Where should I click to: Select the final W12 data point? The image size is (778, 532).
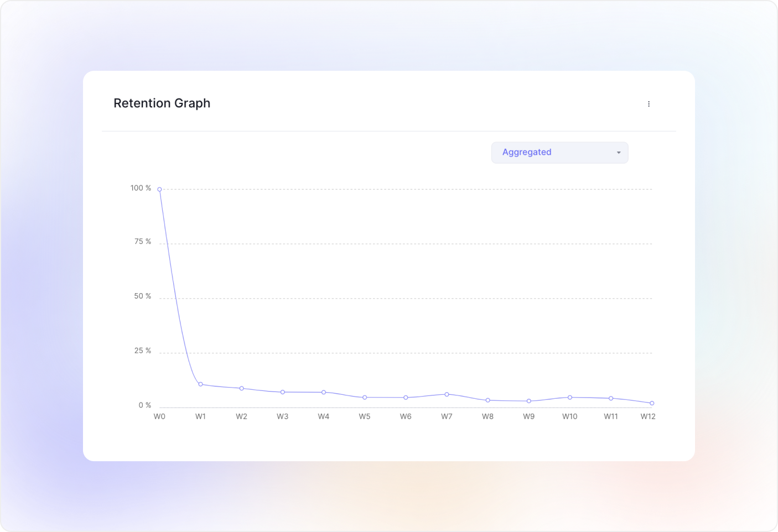652,403
